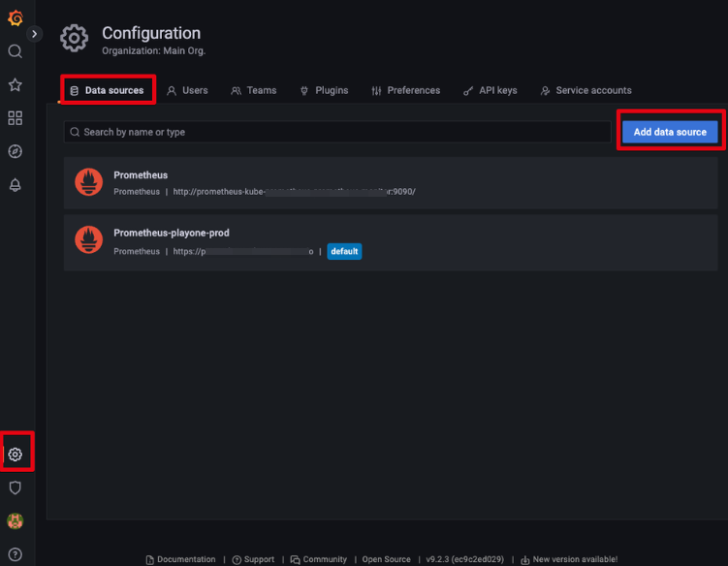Click the v9.2.3 version text

(x=464, y=559)
